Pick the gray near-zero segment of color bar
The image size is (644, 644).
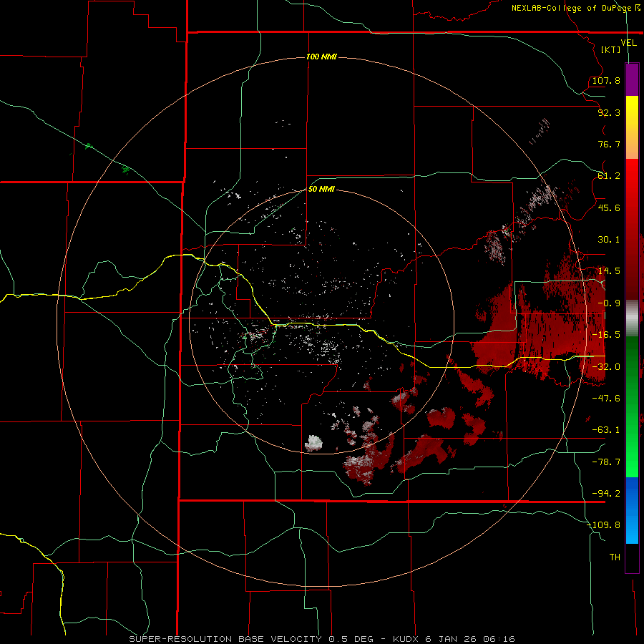coord(632,318)
